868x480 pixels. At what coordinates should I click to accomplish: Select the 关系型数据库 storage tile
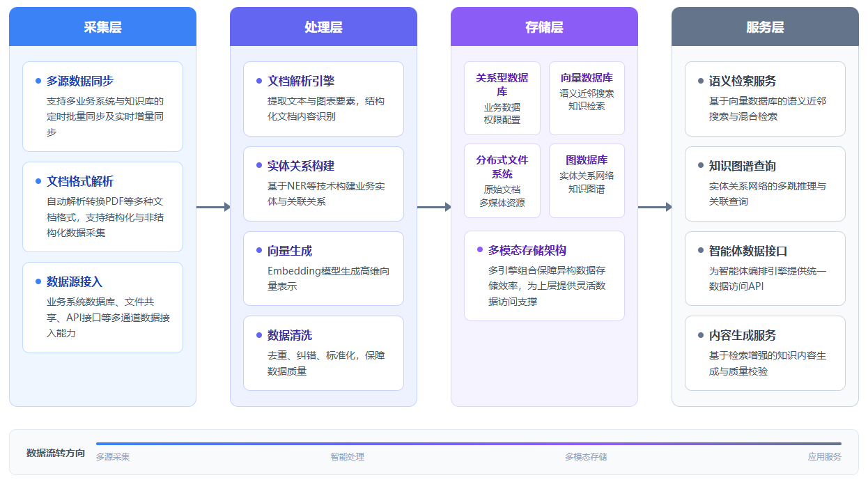pyautogui.click(x=502, y=98)
